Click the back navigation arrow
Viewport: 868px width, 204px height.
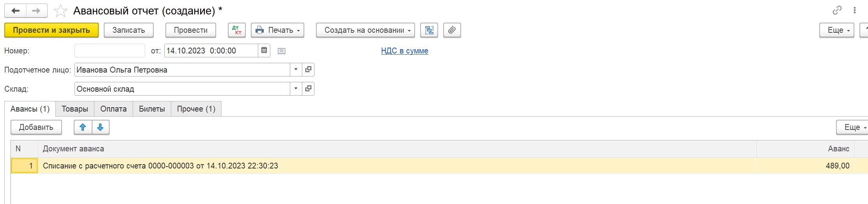(16, 11)
